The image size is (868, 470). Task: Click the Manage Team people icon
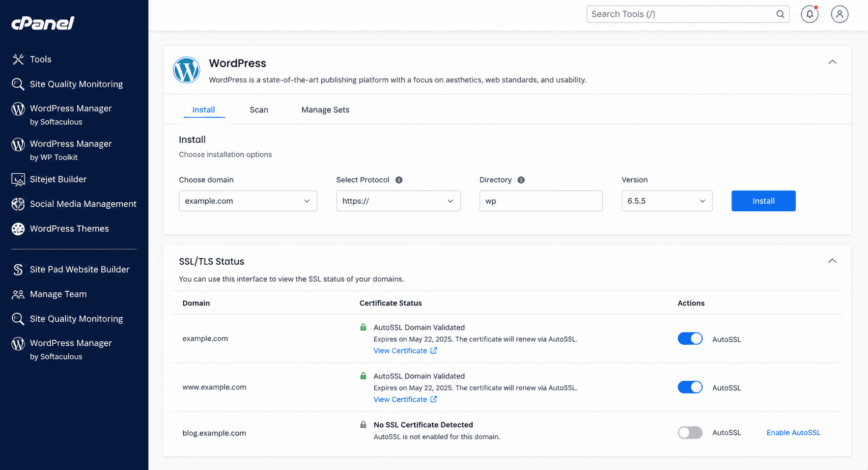click(x=18, y=294)
